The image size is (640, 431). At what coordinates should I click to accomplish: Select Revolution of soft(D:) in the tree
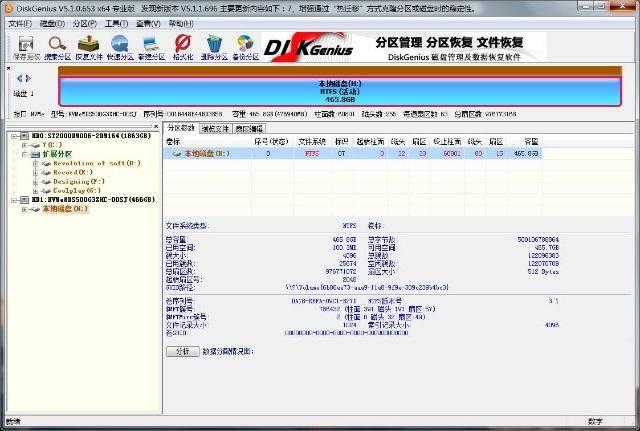pos(97,163)
